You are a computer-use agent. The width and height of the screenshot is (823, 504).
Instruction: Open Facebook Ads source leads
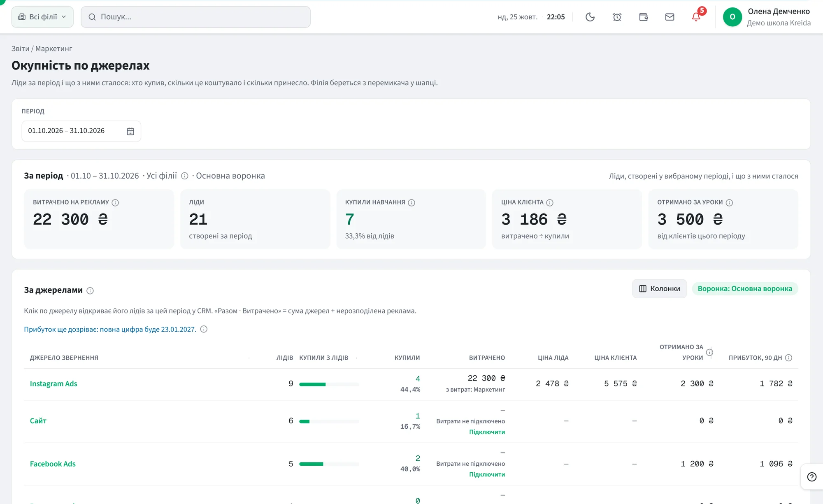(x=53, y=464)
